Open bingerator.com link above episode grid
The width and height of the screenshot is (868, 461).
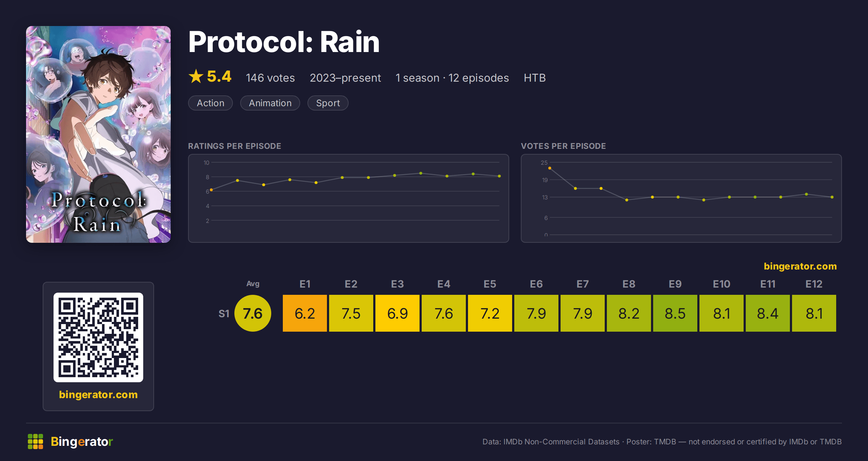(800, 266)
